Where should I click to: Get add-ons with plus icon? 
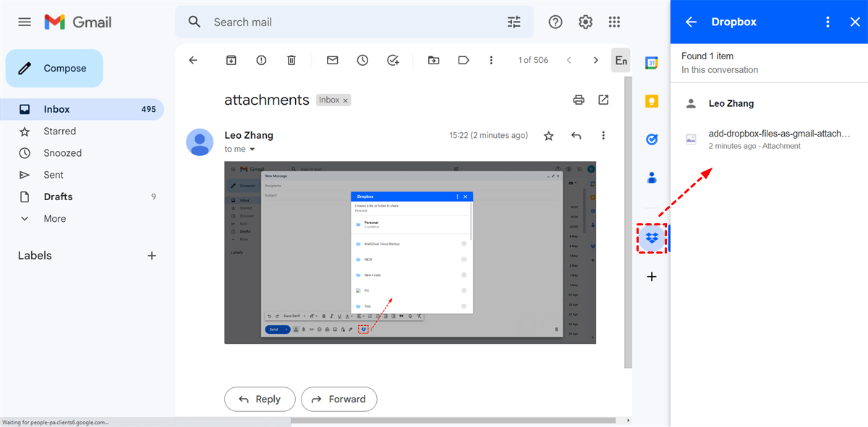pyautogui.click(x=651, y=277)
